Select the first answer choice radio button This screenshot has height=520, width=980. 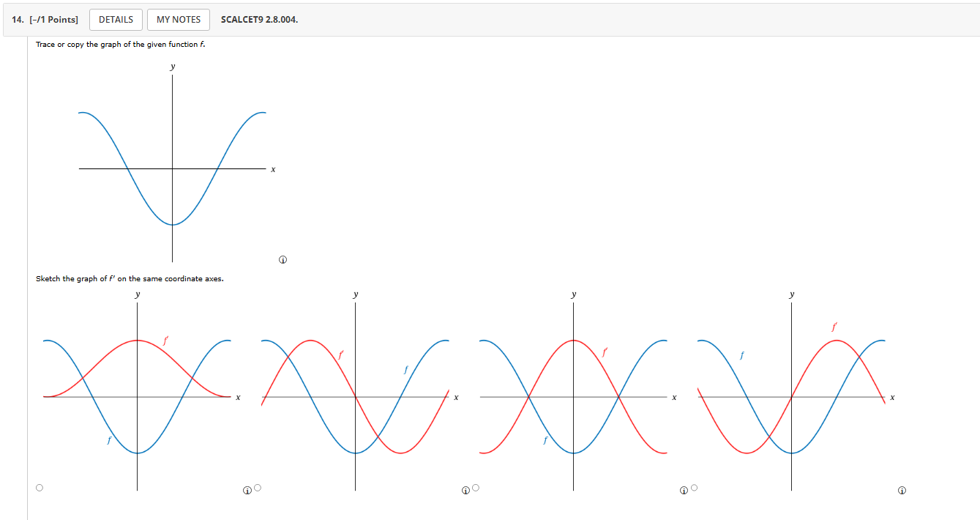40,487
